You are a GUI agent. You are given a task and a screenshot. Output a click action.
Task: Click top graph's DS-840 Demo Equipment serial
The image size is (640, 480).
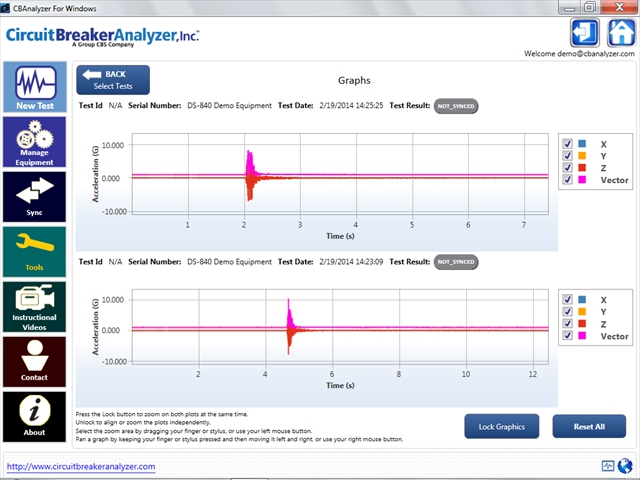229,105
